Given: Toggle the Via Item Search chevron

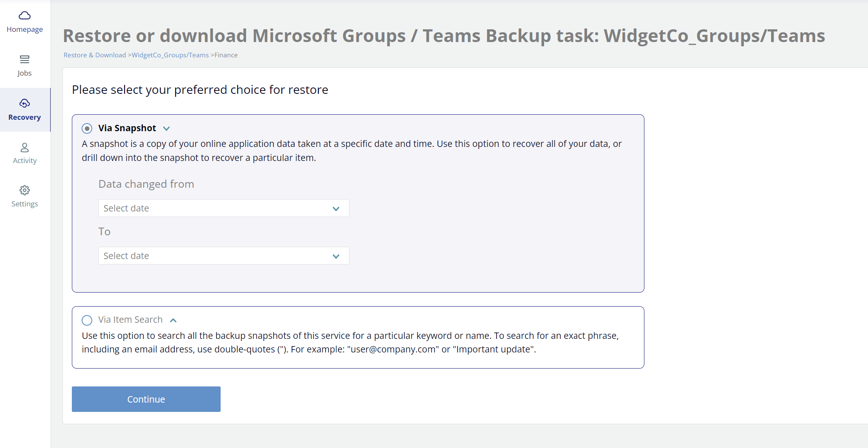Looking at the screenshot, I should [173, 321].
